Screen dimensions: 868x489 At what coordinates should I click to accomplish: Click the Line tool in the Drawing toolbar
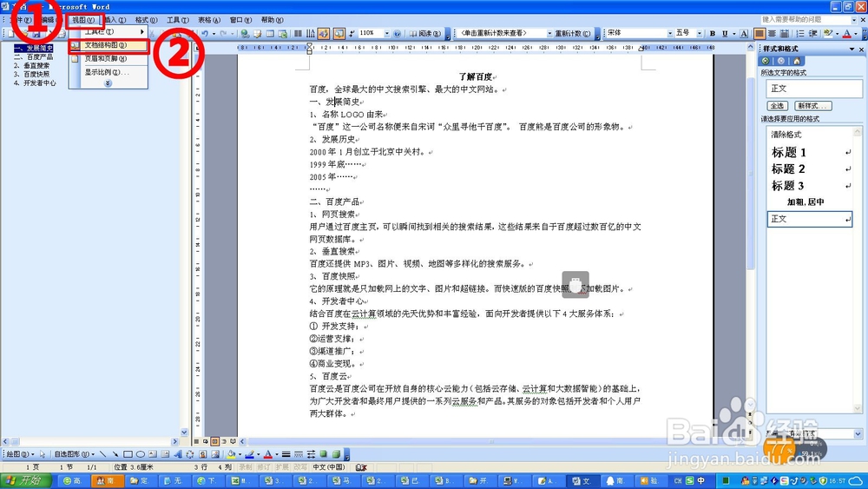(x=102, y=454)
